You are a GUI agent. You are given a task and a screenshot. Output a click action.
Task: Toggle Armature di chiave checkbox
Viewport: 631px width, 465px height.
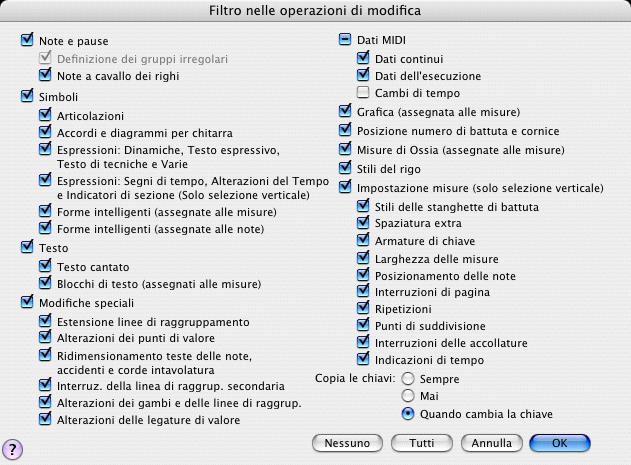click(363, 241)
